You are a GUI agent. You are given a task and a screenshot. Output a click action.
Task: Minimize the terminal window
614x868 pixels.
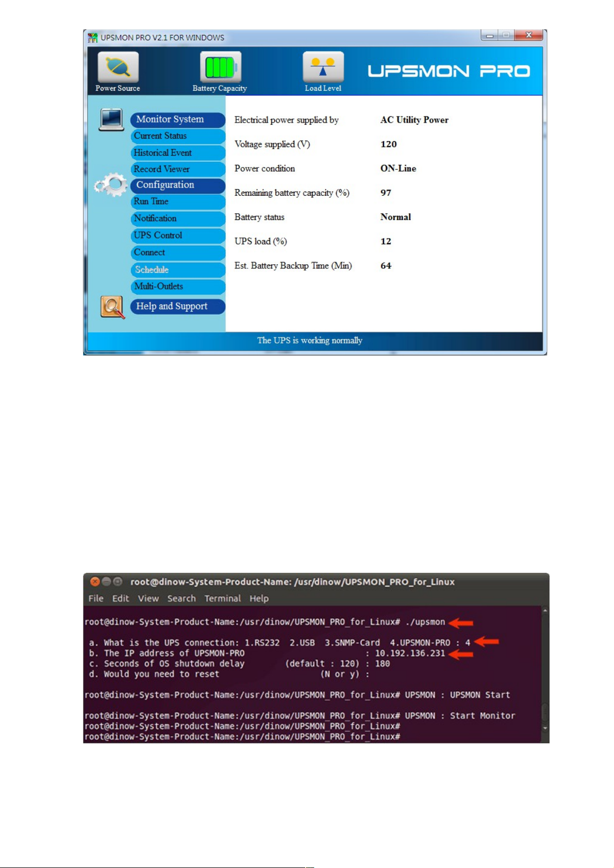(x=106, y=582)
